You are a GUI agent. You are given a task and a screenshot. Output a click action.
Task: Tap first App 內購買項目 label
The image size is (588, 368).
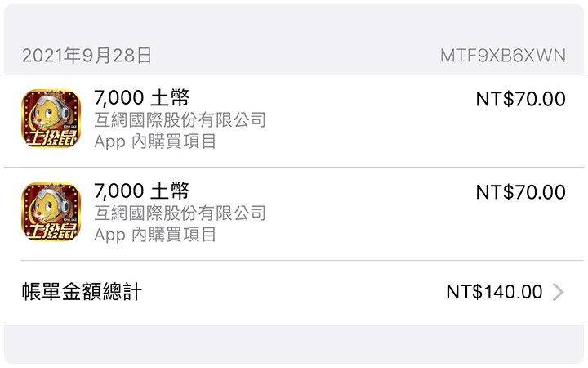(x=155, y=141)
